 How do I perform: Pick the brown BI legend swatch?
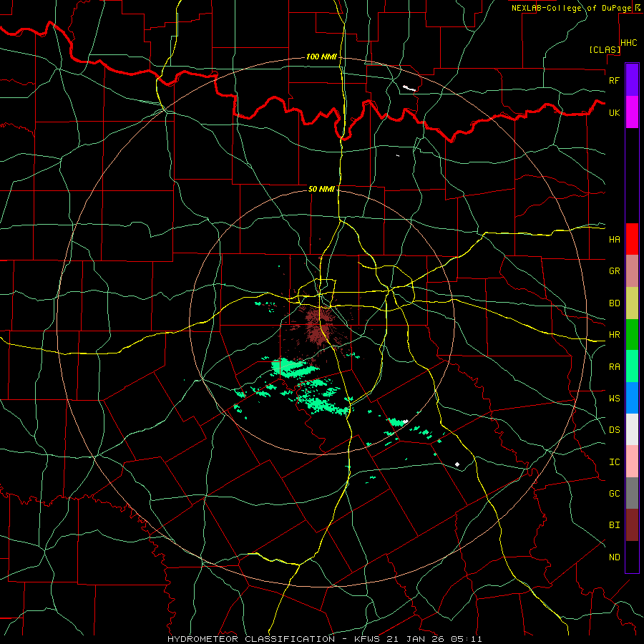coord(632,525)
